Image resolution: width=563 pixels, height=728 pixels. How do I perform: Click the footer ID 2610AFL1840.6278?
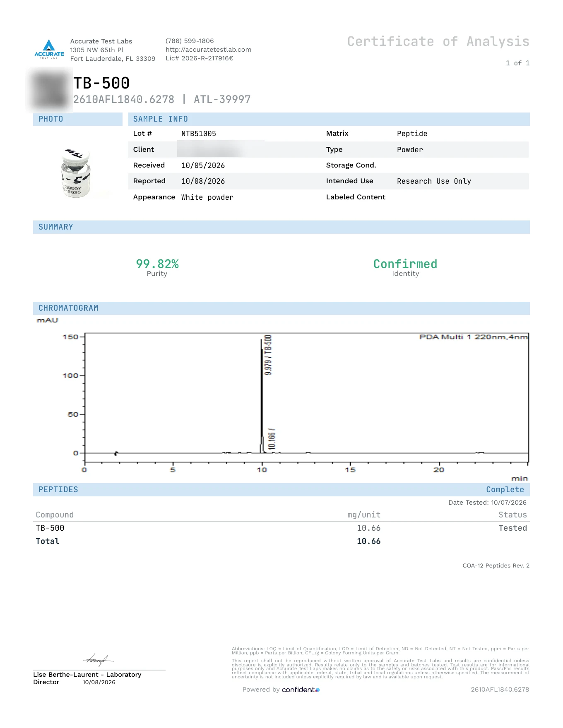(x=500, y=690)
